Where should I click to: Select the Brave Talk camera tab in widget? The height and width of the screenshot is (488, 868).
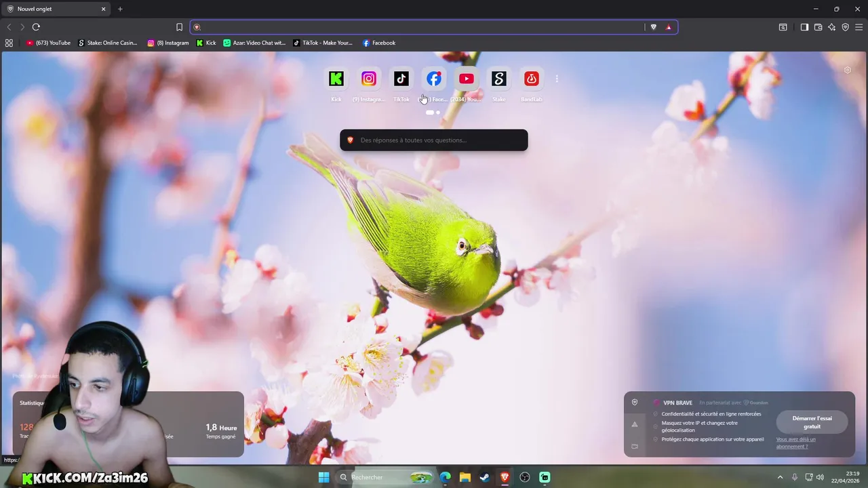(635, 446)
